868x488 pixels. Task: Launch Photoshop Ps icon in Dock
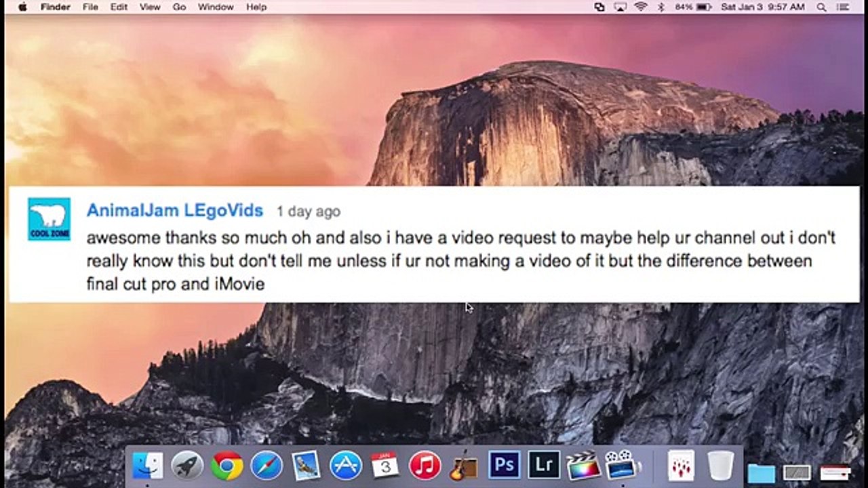click(504, 466)
